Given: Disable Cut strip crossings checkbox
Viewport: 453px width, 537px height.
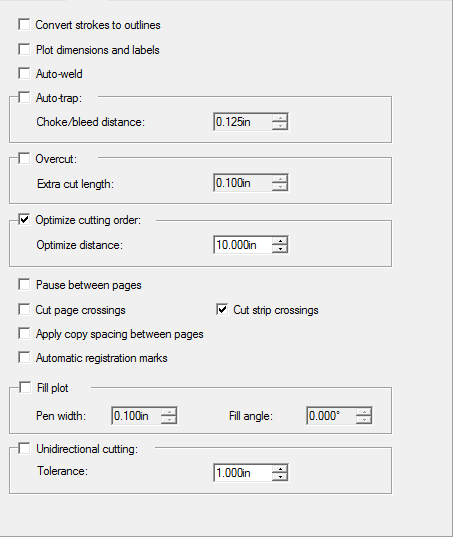Looking at the screenshot, I should click(x=222, y=310).
